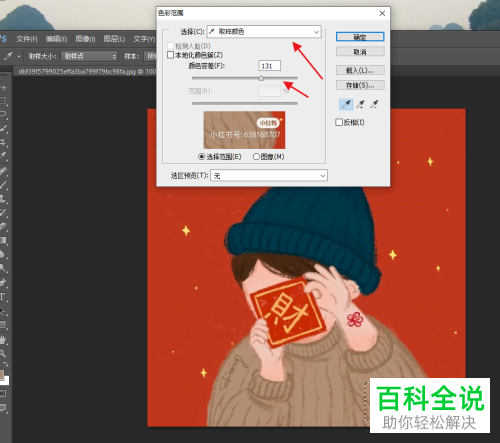Open the 取样大小 取样点 dropdown
This screenshot has height=443, width=500.
pos(89,56)
